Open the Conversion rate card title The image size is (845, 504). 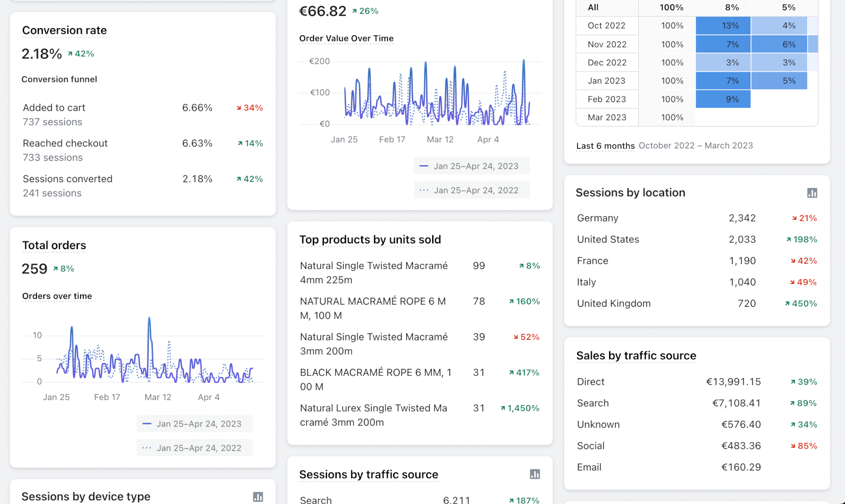click(64, 30)
